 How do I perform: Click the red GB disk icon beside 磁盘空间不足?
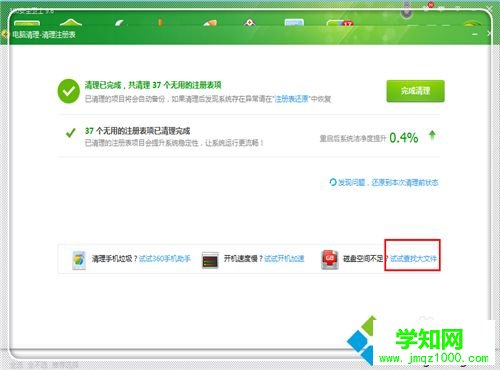pos(330,260)
